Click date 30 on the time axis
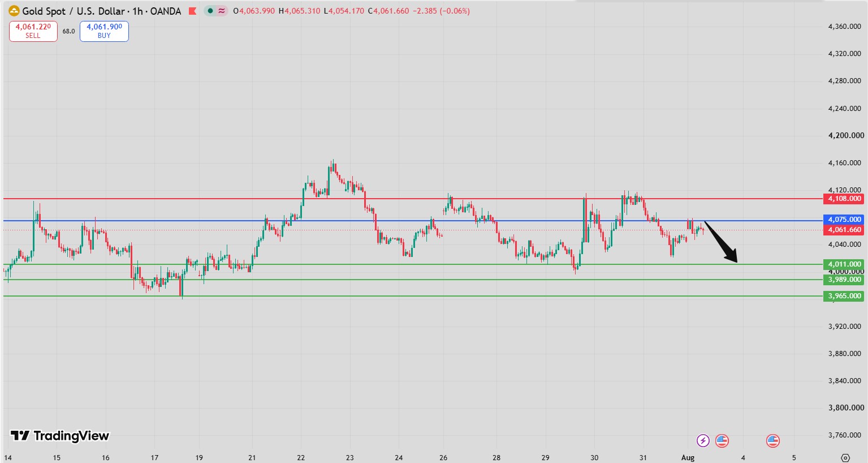This screenshot has width=868, height=463. click(x=594, y=457)
